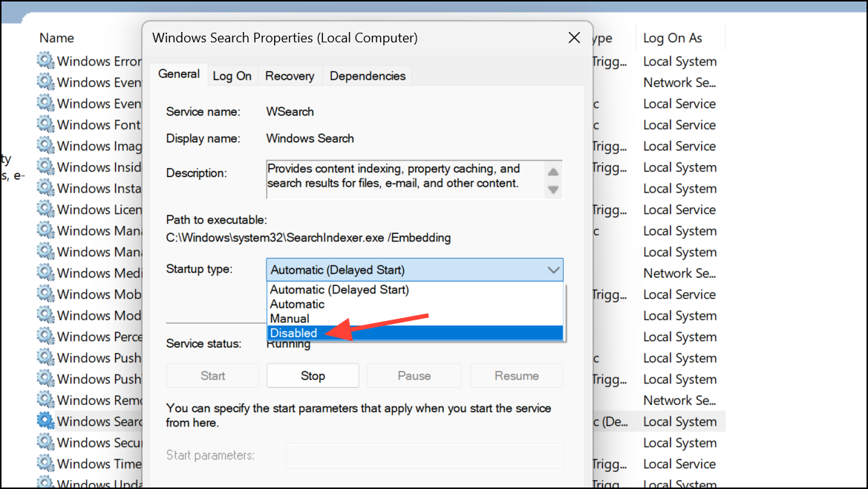Screen dimensions: 868x489
Task: Click Local System in the Windows Search row
Action: pyautogui.click(x=680, y=421)
